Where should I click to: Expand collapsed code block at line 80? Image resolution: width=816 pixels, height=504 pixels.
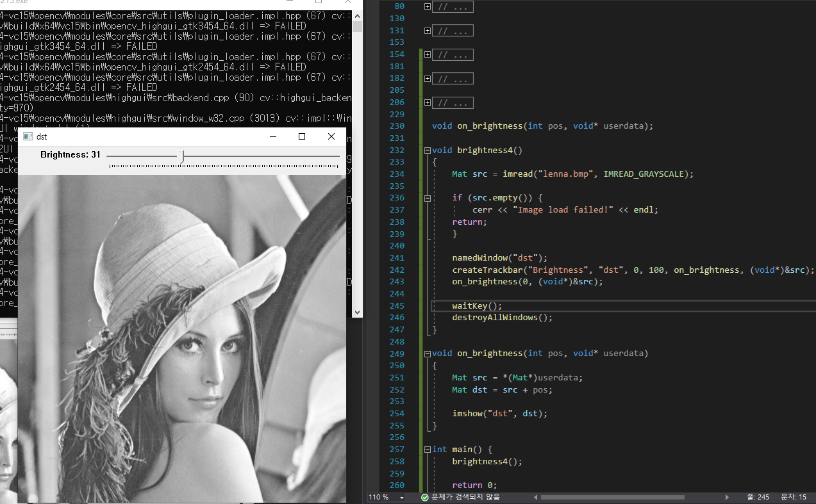pos(428,7)
